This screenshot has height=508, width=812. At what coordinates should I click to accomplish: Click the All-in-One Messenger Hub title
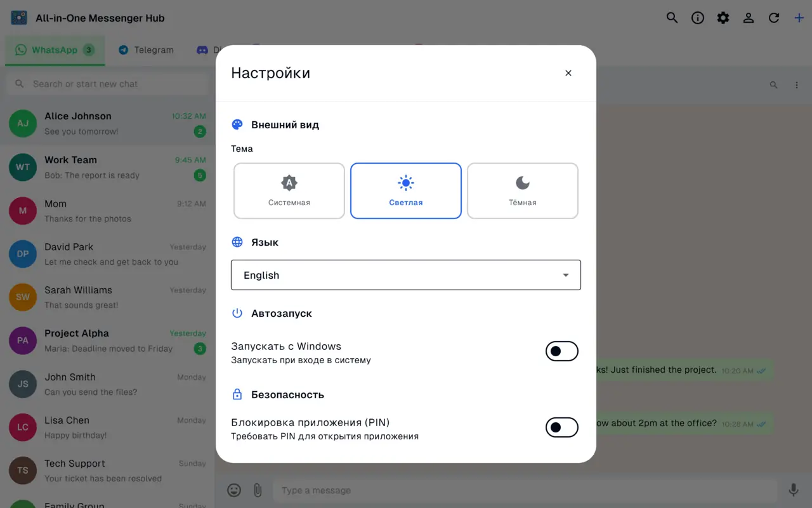[x=100, y=18]
